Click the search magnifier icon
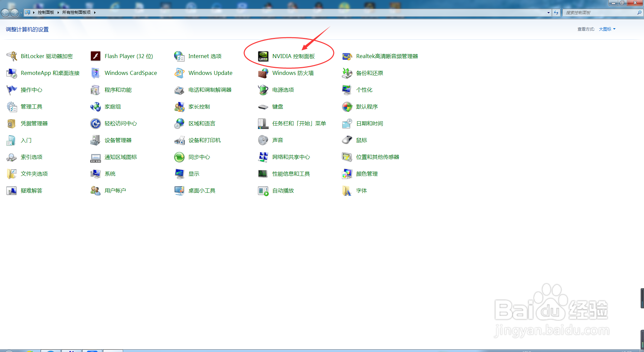 pyautogui.click(x=639, y=12)
